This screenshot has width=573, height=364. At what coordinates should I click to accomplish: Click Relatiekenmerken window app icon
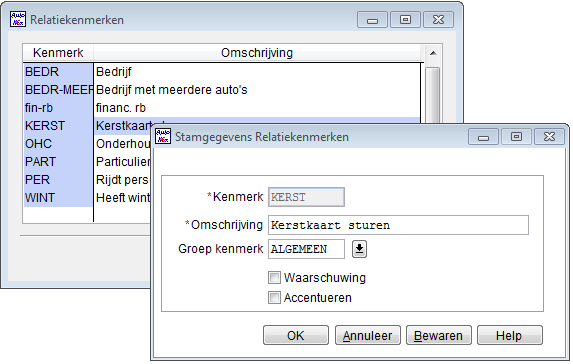click(x=18, y=19)
